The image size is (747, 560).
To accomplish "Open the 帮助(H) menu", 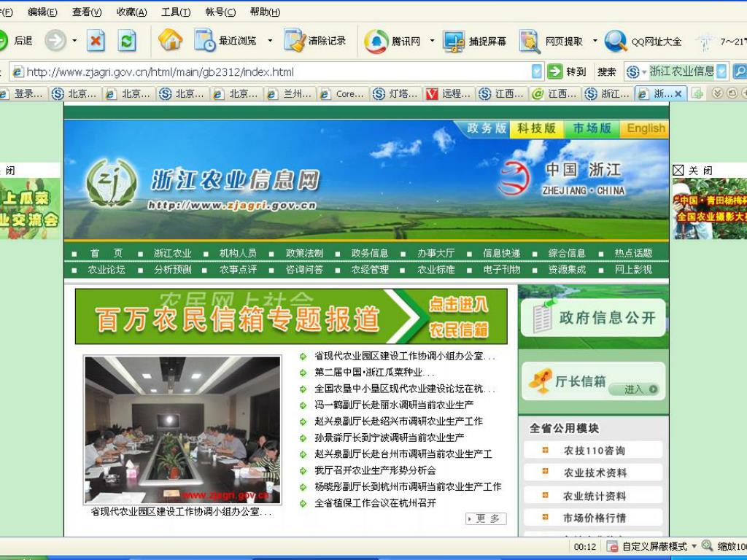I will tap(265, 12).
